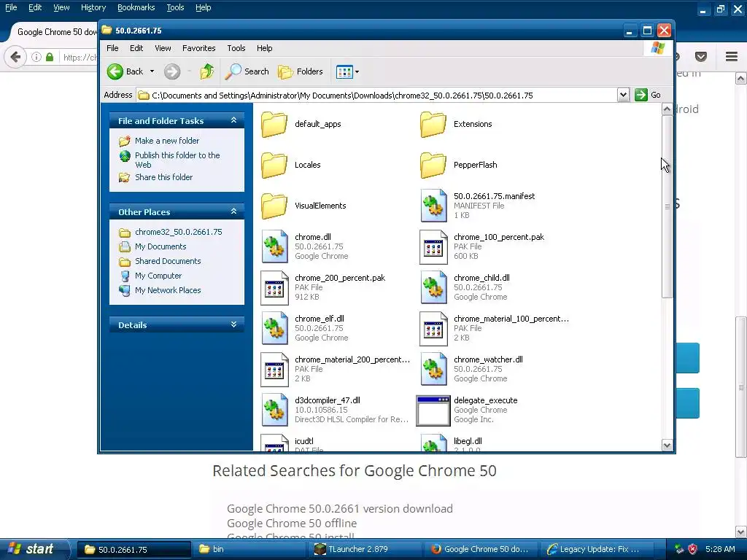Open My Network Places link
This screenshot has width=747, height=560.
pos(168,290)
